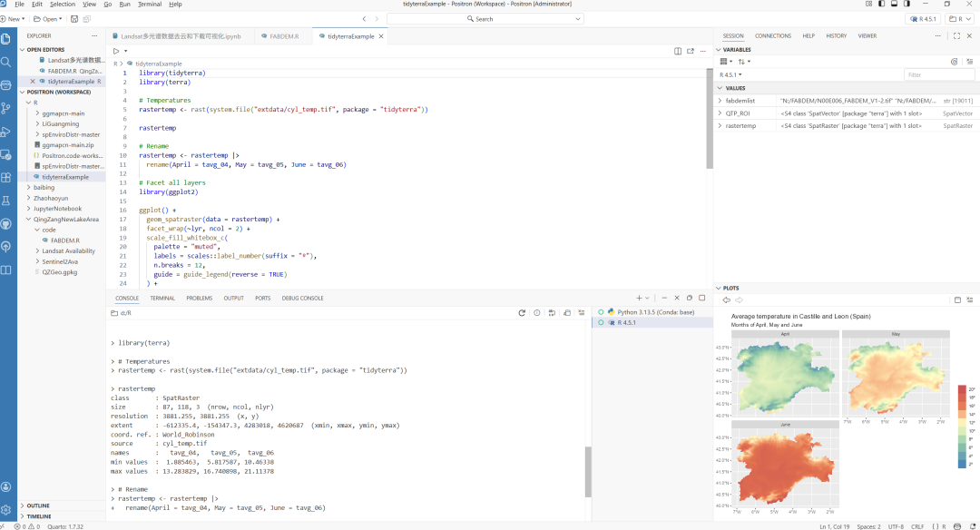Go back with the left navigation arrow
This screenshot has height=530, width=980.
pos(365,19)
